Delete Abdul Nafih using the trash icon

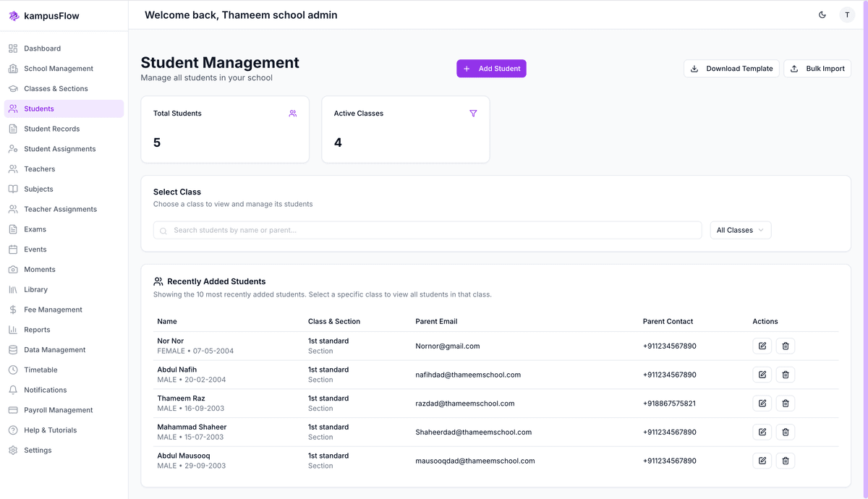[785, 375]
